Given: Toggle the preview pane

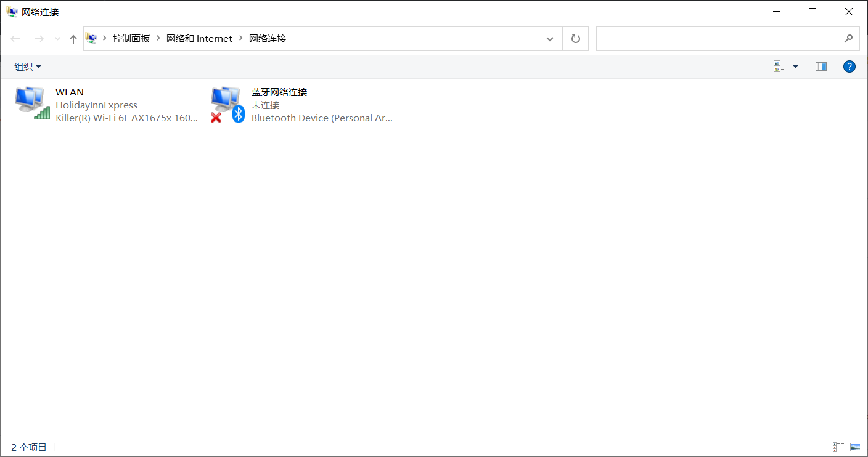Looking at the screenshot, I should tap(821, 66).
